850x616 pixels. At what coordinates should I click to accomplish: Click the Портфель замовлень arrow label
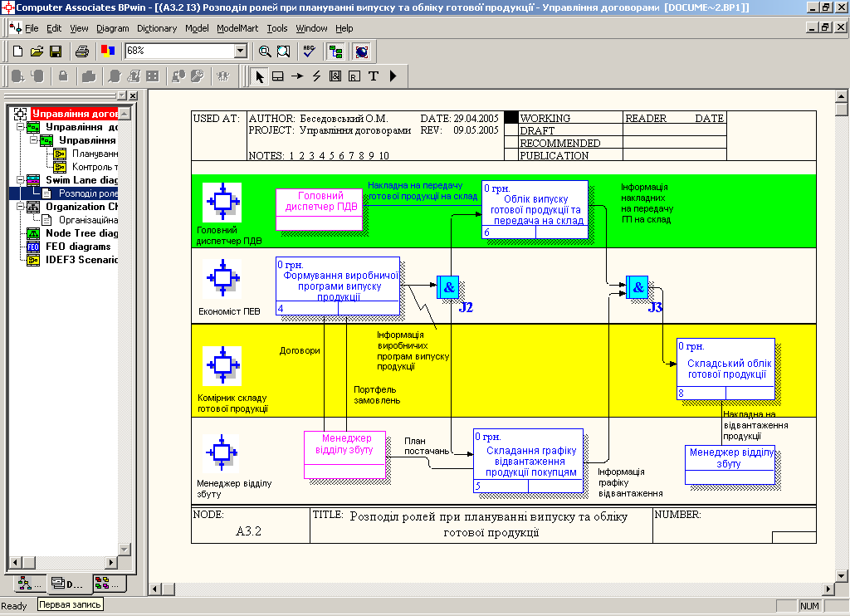coord(377,395)
